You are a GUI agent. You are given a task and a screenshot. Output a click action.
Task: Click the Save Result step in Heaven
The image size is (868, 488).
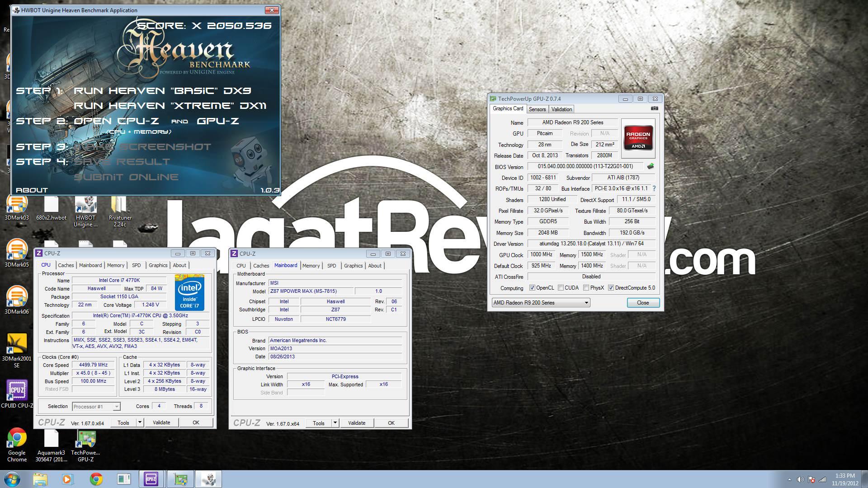click(122, 162)
